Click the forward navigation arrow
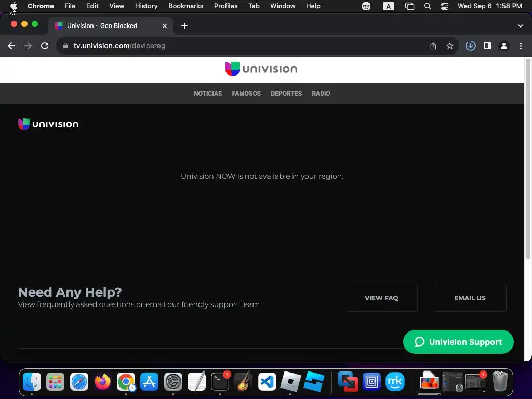 click(x=28, y=46)
